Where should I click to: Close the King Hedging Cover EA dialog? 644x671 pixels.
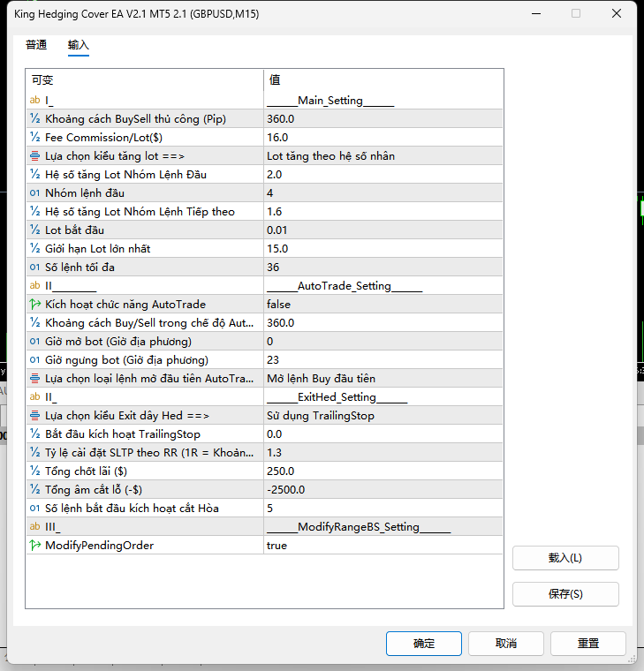(616, 14)
